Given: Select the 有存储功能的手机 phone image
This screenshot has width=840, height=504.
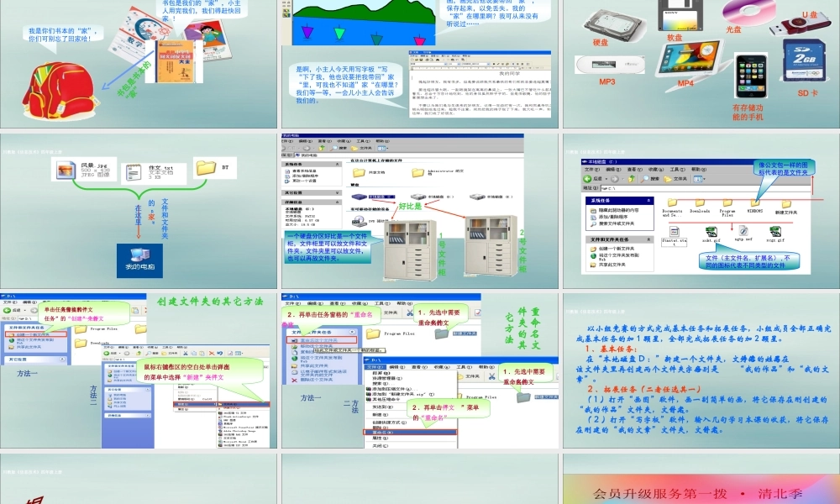Looking at the screenshot, I should [x=750, y=76].
